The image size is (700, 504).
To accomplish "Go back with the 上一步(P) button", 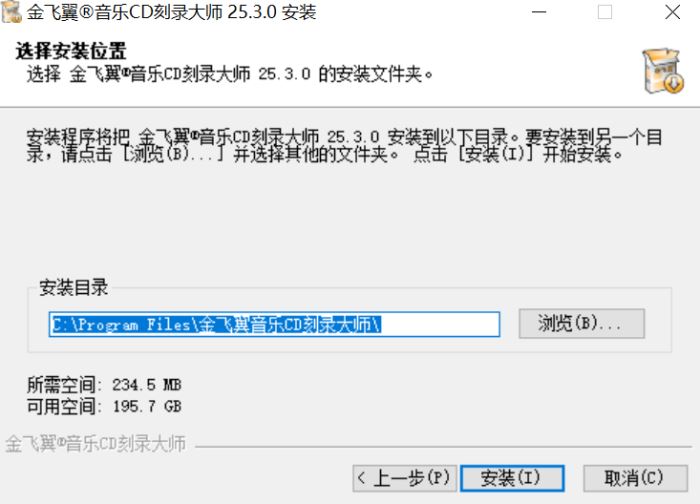I will click(x=404, y=478).
